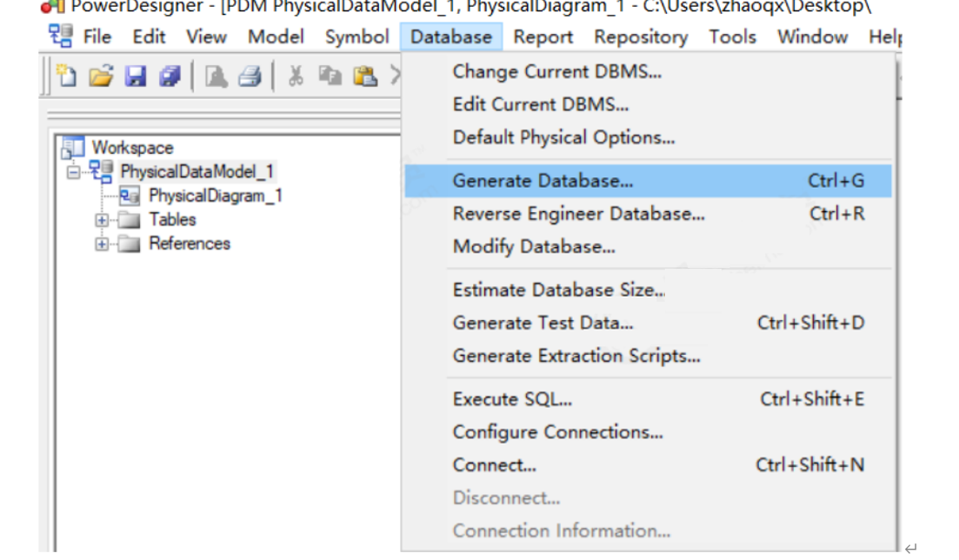959x560 pixels.
Task: Select Generate Database menu item
Action: [x=648, y=181]
